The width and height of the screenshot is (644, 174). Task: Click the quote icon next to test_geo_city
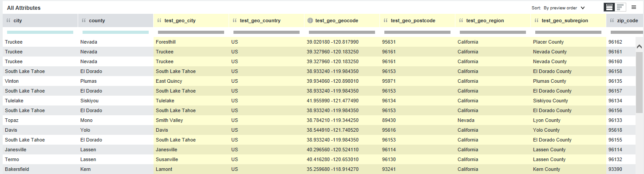coord(159,20)
